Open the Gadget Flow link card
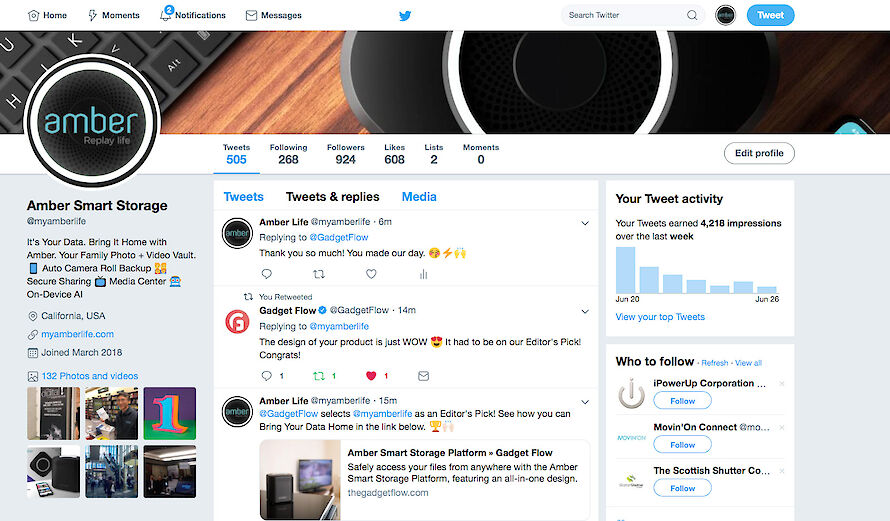The image size is (890, 521). 425,480
